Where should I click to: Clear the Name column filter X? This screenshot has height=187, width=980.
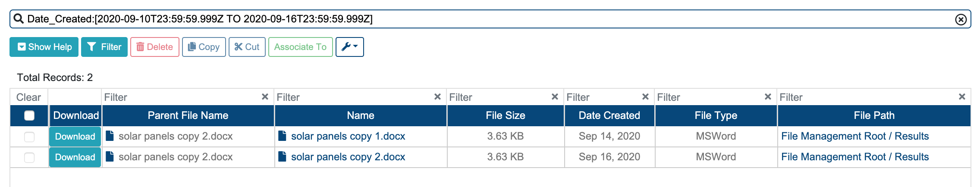click(437, 97)
